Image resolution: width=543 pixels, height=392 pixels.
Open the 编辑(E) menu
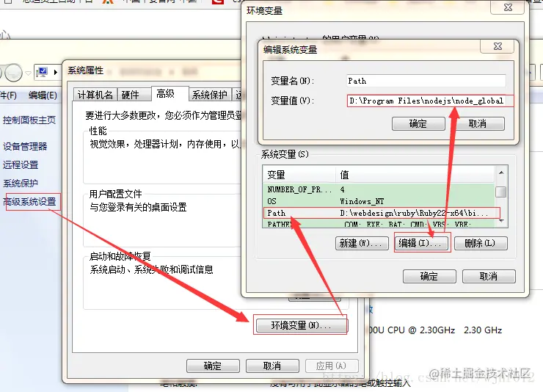[43, 95]
